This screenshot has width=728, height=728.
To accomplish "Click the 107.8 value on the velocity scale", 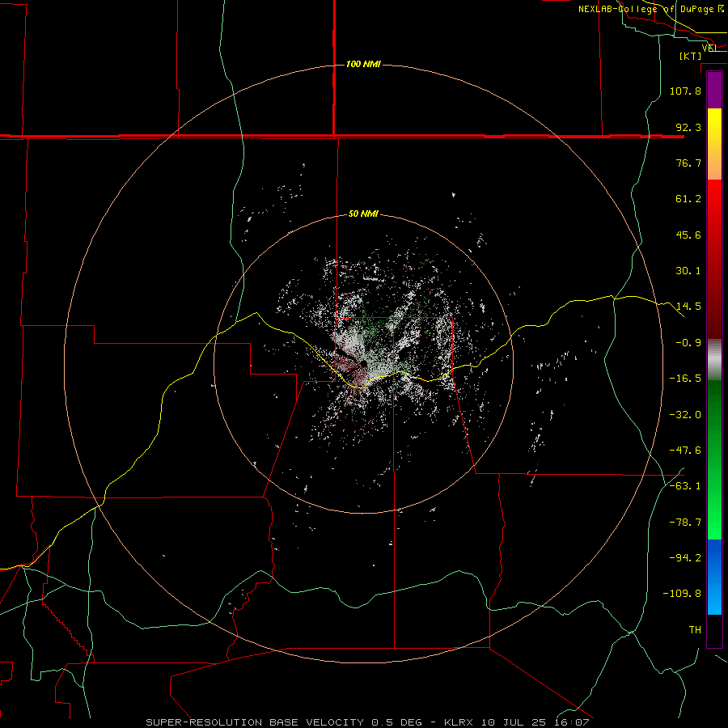I will 685,91.
